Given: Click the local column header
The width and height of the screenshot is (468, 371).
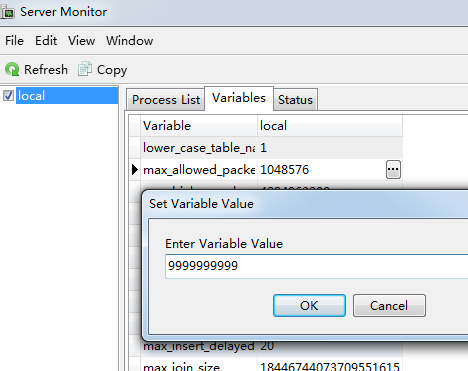Looking at the screenshot, I should (x=330, y=126).
